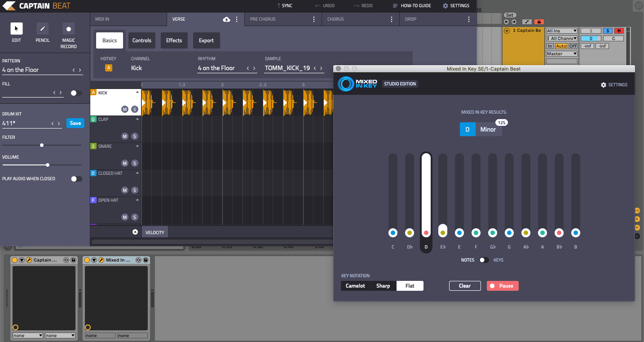Open the How-To Guide link

pyautogui.click(x=412, y=6)
